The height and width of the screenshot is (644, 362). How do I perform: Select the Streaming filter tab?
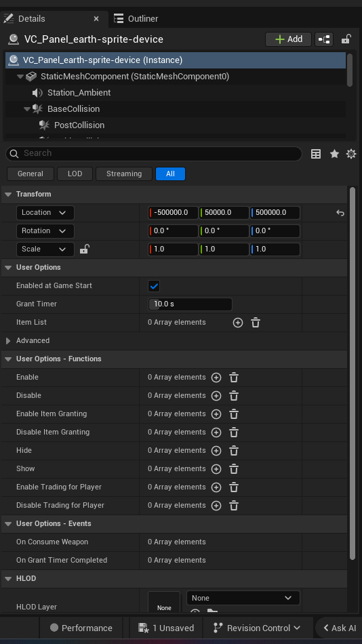[x=124, y=174]
